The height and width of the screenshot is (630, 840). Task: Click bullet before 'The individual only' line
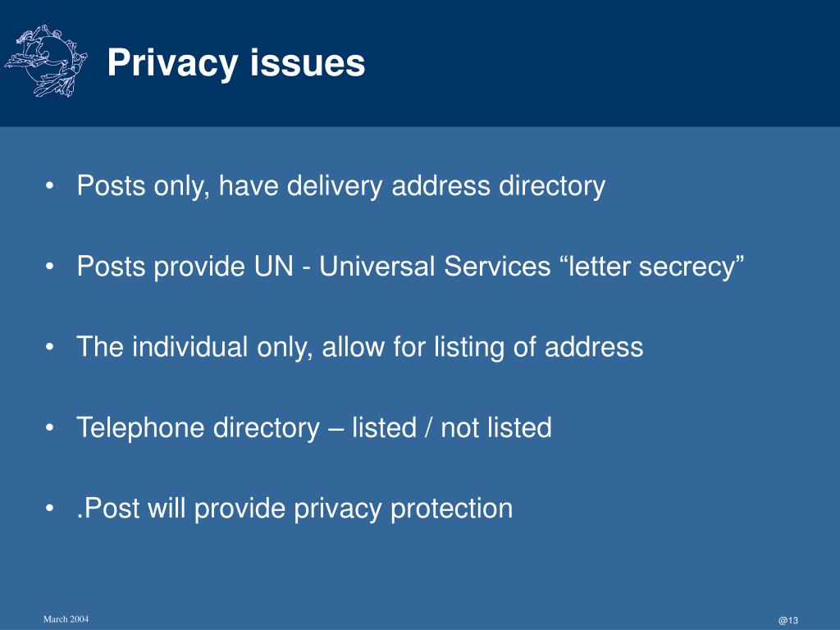50,347
